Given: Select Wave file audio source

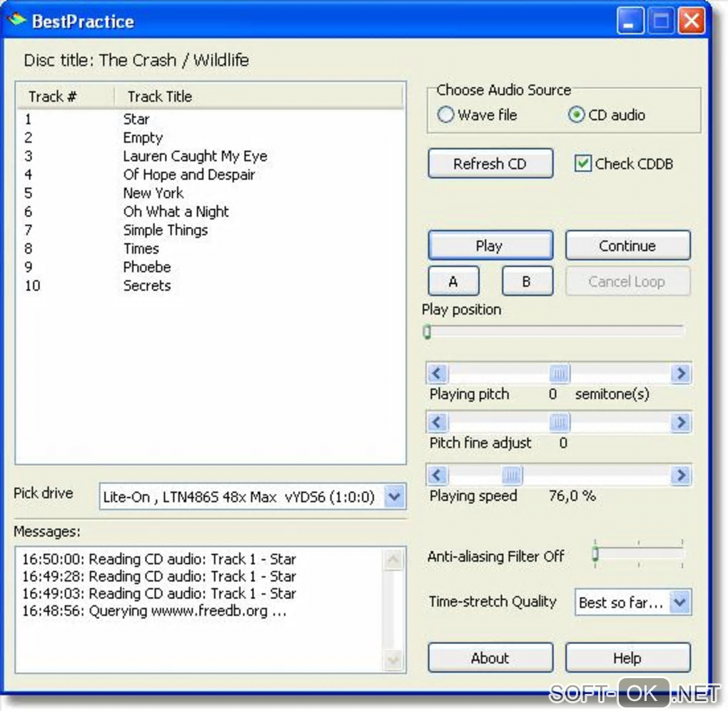Looking at the screenshot, I should [x=477, y=115].
